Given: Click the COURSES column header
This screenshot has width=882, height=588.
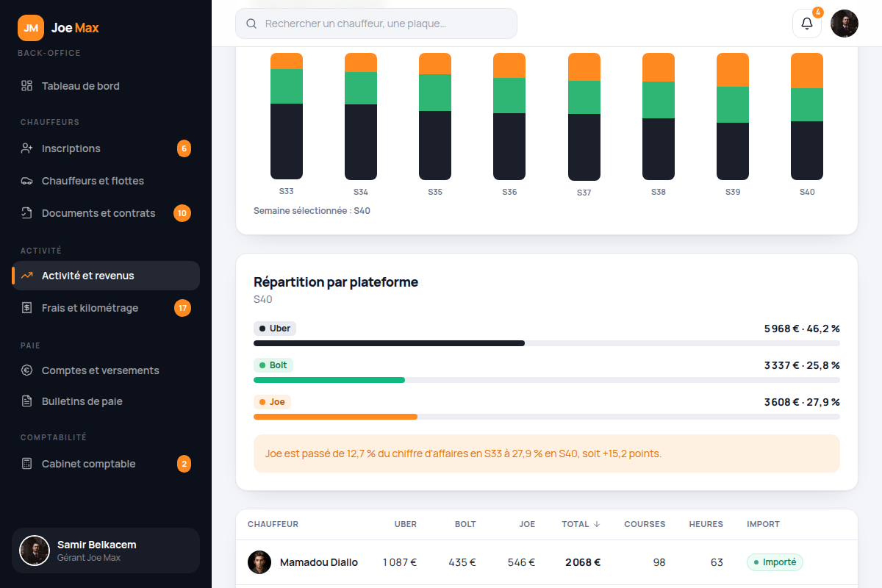Looking at the screenshot, I should point(645,524).
